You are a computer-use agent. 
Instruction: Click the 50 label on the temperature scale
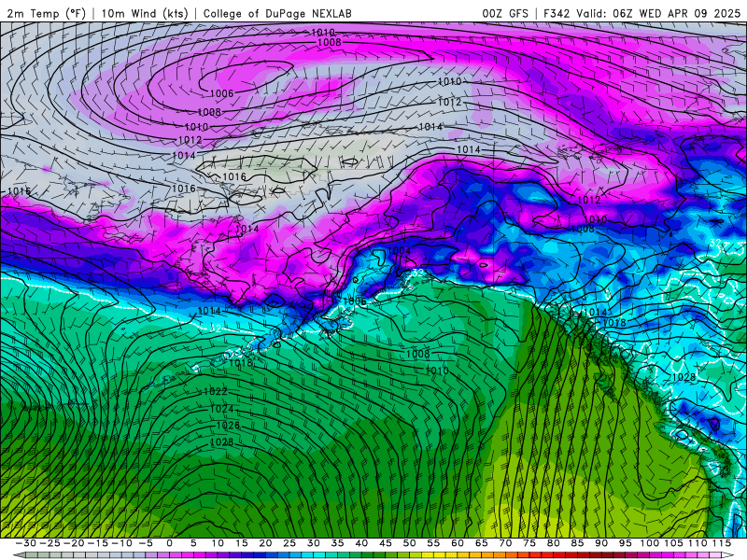click(409, 543)
